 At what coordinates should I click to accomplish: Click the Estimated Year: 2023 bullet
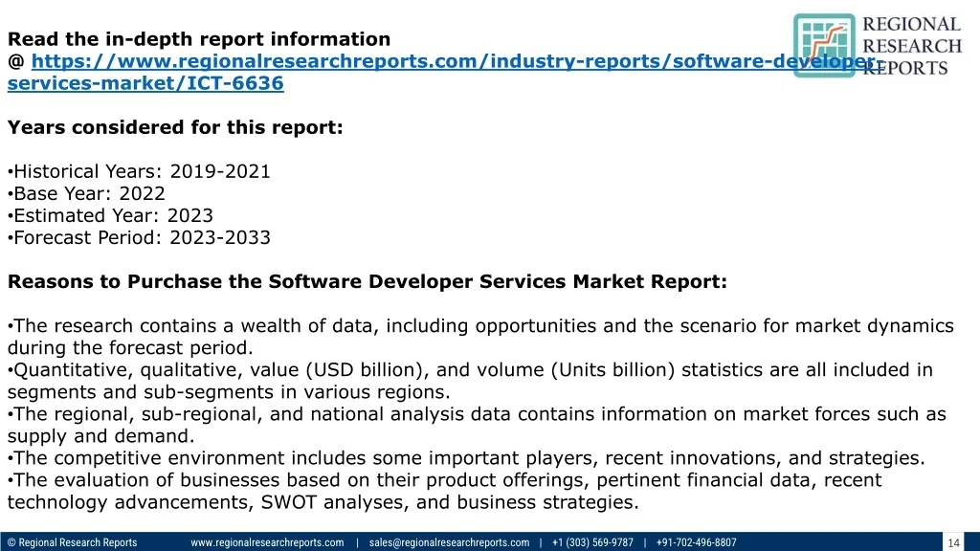(112, 215)
